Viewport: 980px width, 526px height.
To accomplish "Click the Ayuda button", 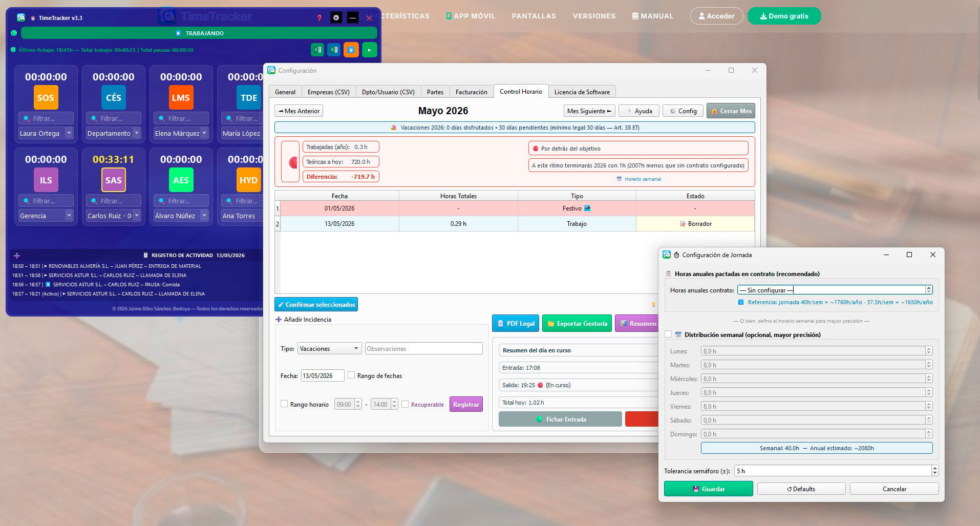I will coord(639,111).
